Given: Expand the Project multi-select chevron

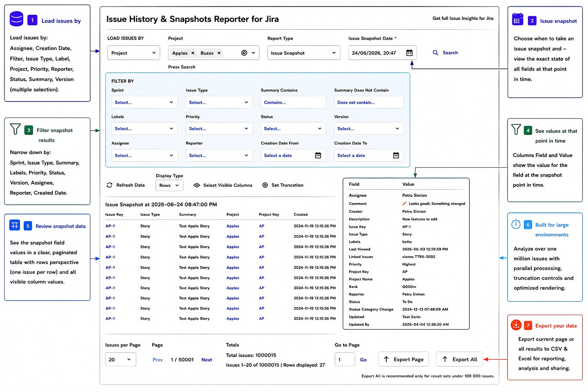Looking at the screenshot, I should [253, 53].
